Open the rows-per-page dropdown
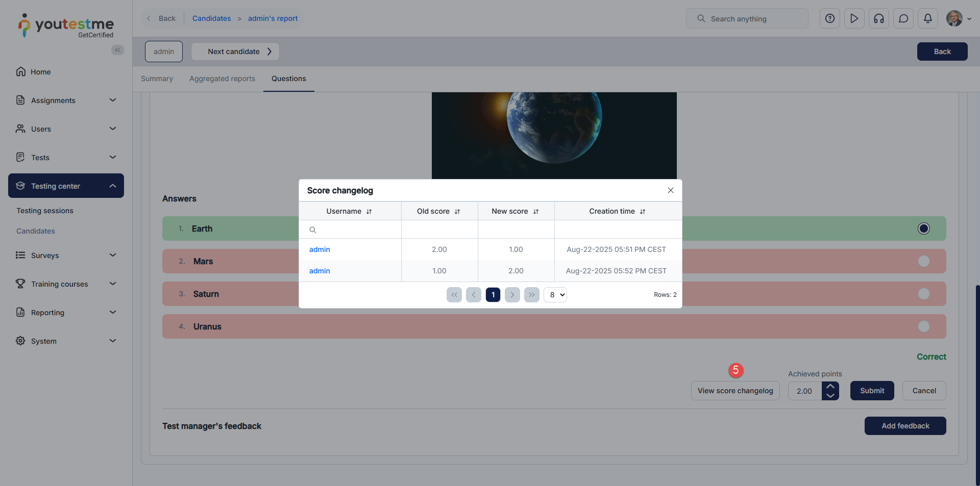 (x=555, y=295)
